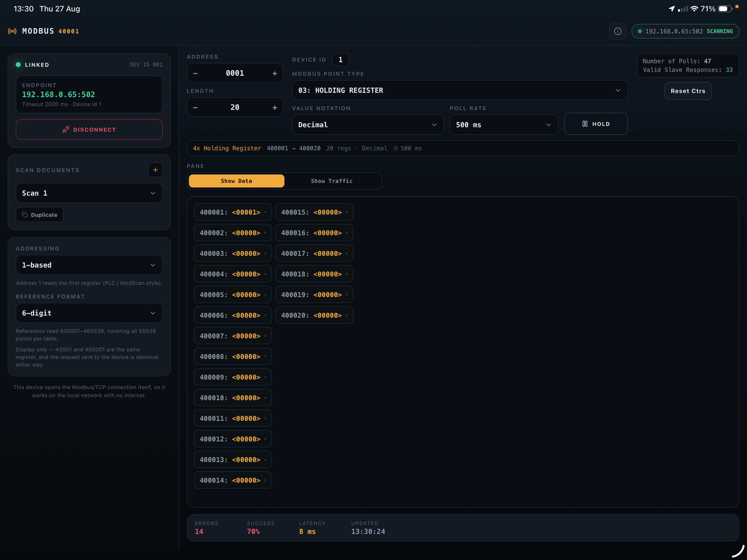This screenshot has width=747, height=560.
Task: Increase length with the plus stepper
Action: click(274, 107)
